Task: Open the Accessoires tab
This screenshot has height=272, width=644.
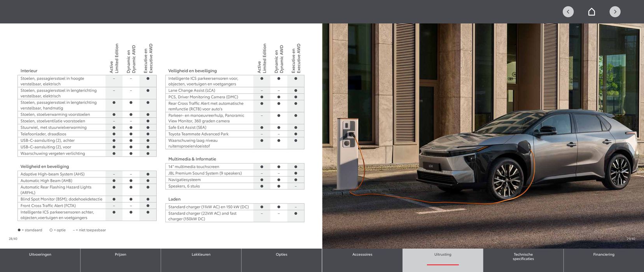Action: (362, 255)
